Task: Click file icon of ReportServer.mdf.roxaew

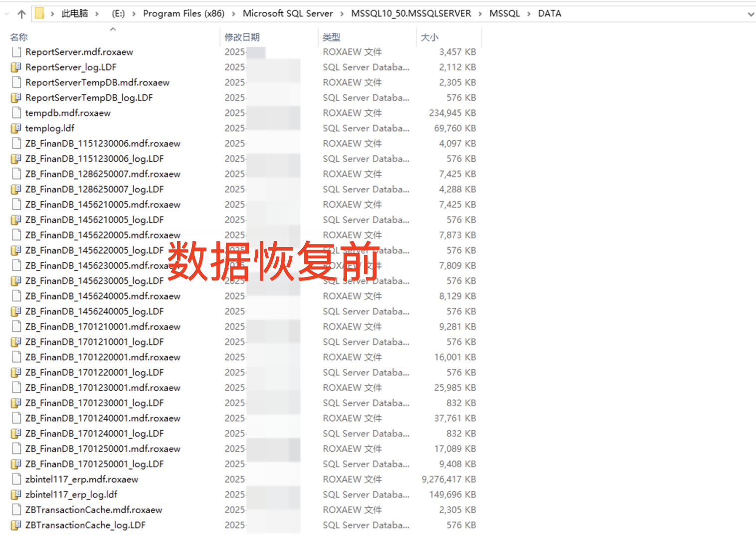Action: coord(16,52)
